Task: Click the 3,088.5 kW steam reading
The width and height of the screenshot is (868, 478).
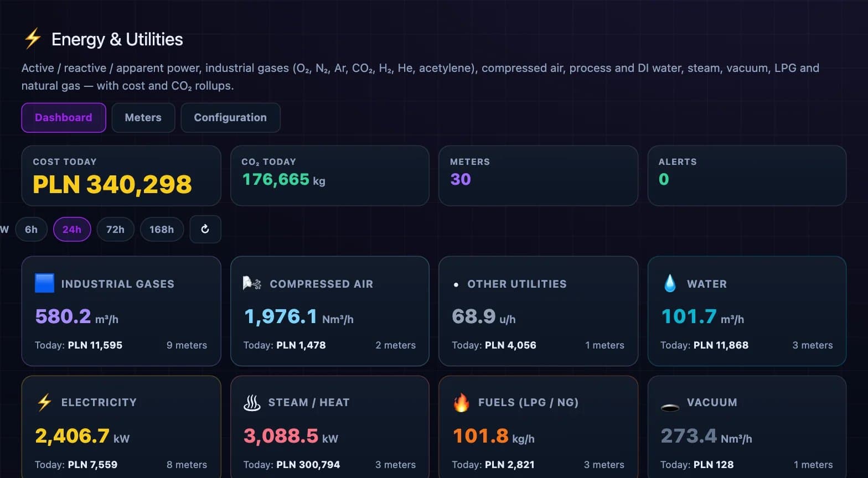Action: (291, 436)
